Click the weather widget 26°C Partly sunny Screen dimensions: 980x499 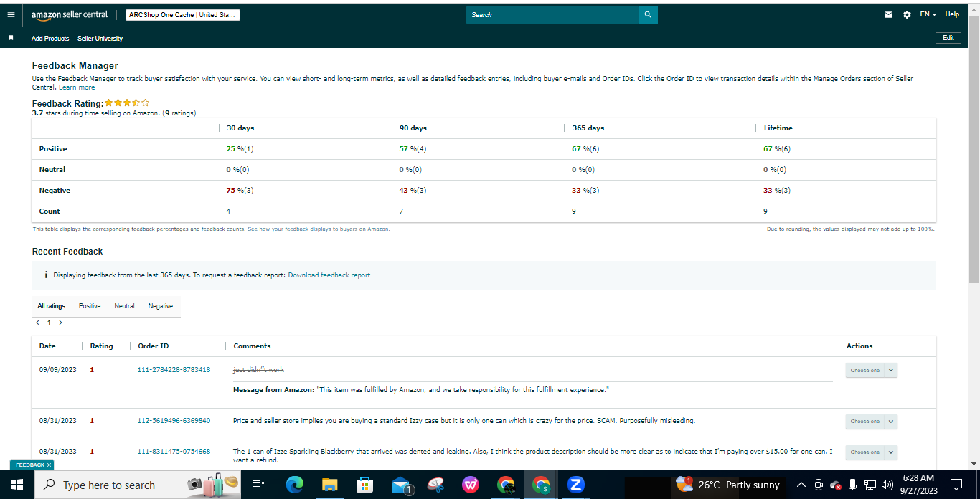(x=727, y=485)
